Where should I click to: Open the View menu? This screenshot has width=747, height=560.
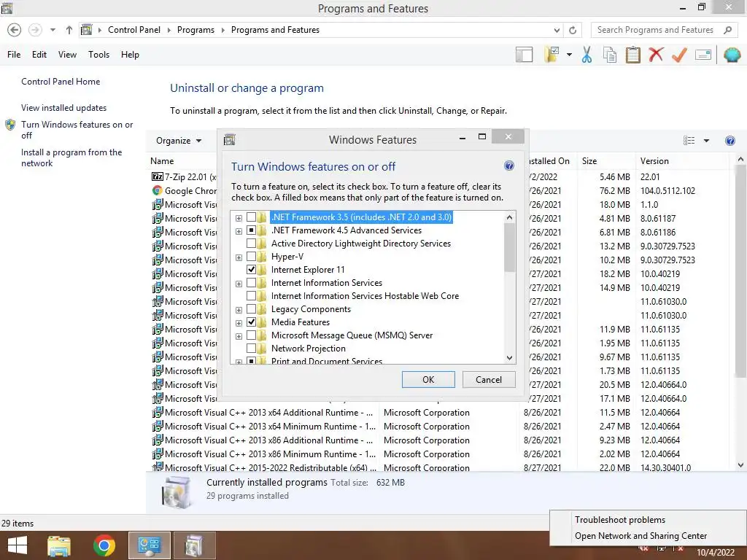coord(67,54)
